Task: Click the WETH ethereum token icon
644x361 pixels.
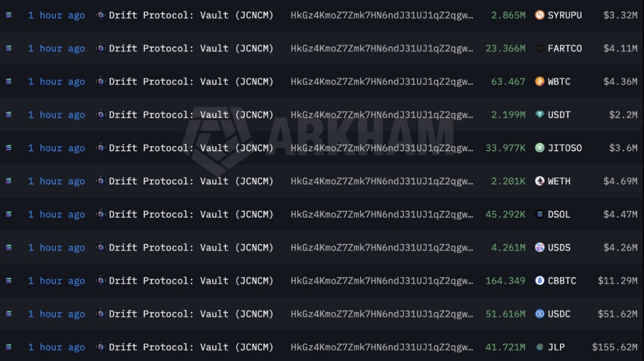Action: pyautogui.click(x=539, y=181)
